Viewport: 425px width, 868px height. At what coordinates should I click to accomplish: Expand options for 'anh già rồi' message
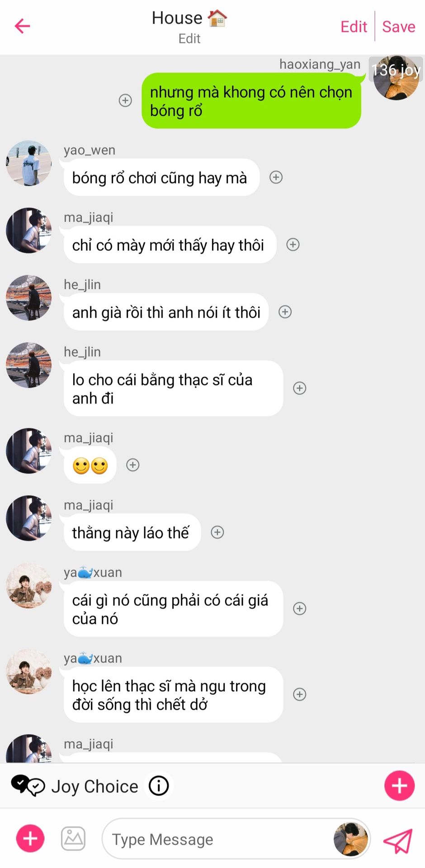tap(285, 311)
